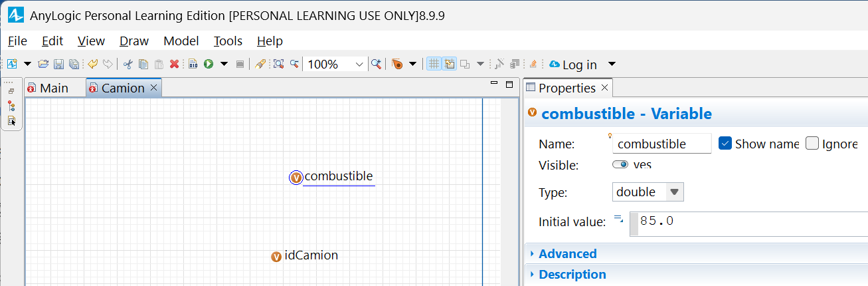Screen dimensions: 868x286
Task: Maximize the graphical editor pane
Action: tap(509, 84)
